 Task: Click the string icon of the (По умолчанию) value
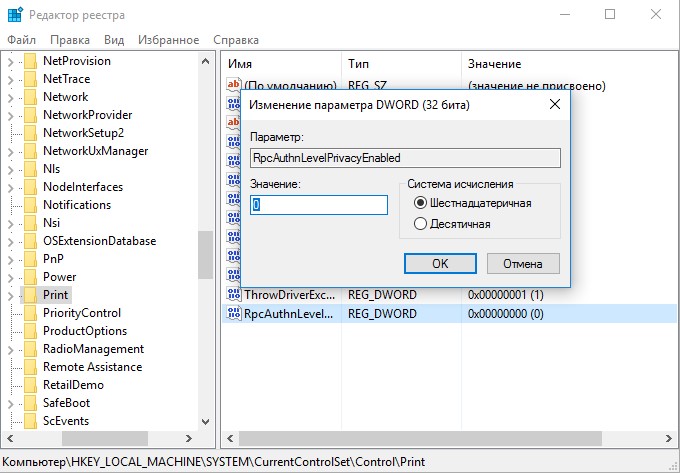click(234, 85)
